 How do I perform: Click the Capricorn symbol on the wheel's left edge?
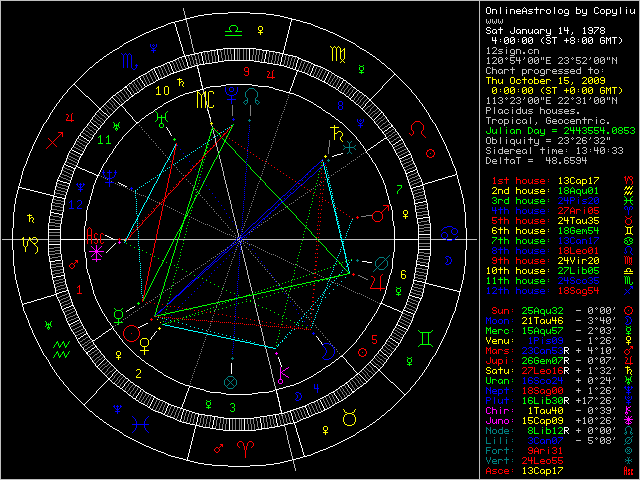tap(31, 243)
